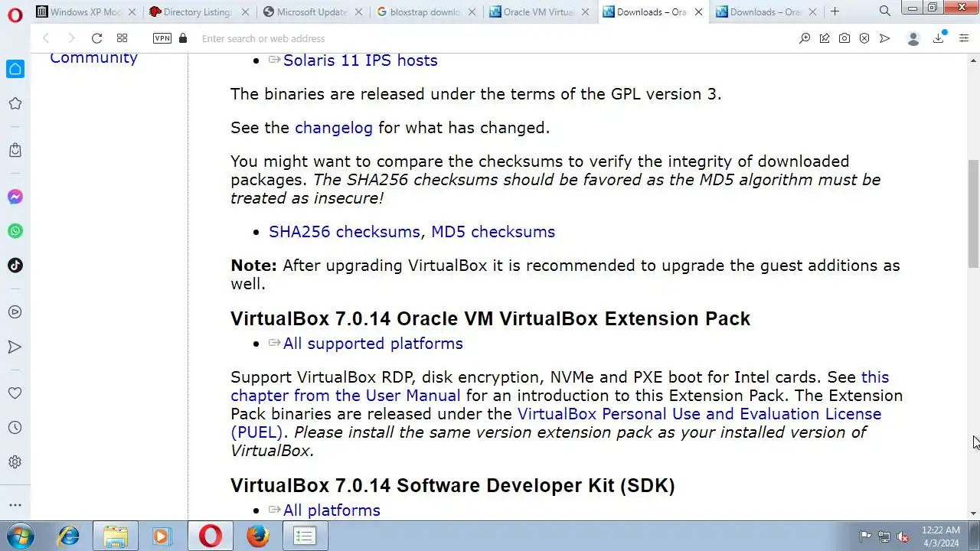Close the bloxstrap download tab

pos(472,12)
